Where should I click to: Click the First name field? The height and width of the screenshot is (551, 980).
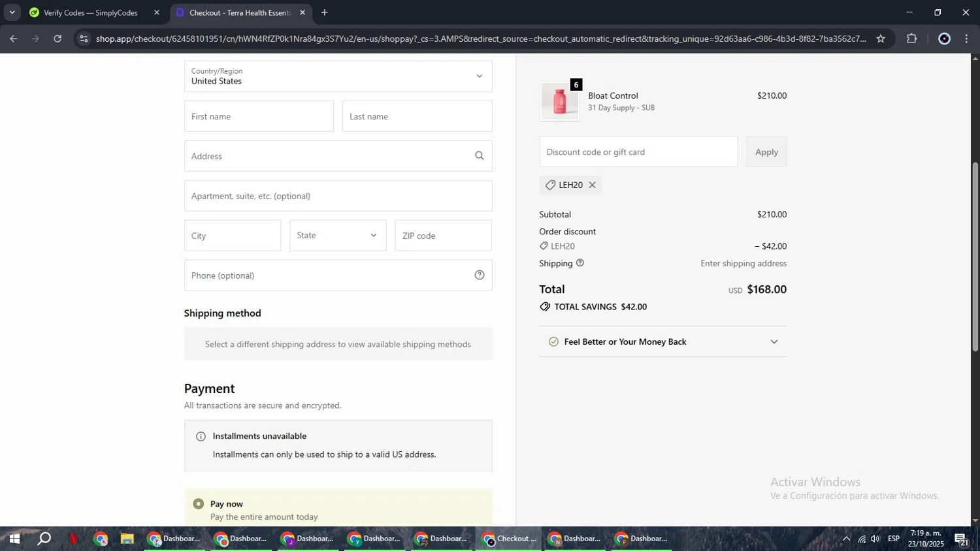[259, 116]
